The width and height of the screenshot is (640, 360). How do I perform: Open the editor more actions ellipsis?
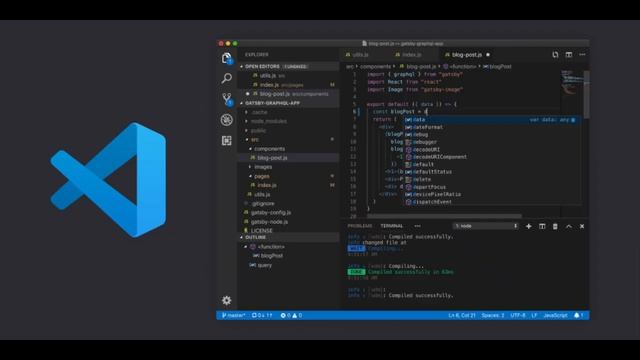click(x=582, y=54)
